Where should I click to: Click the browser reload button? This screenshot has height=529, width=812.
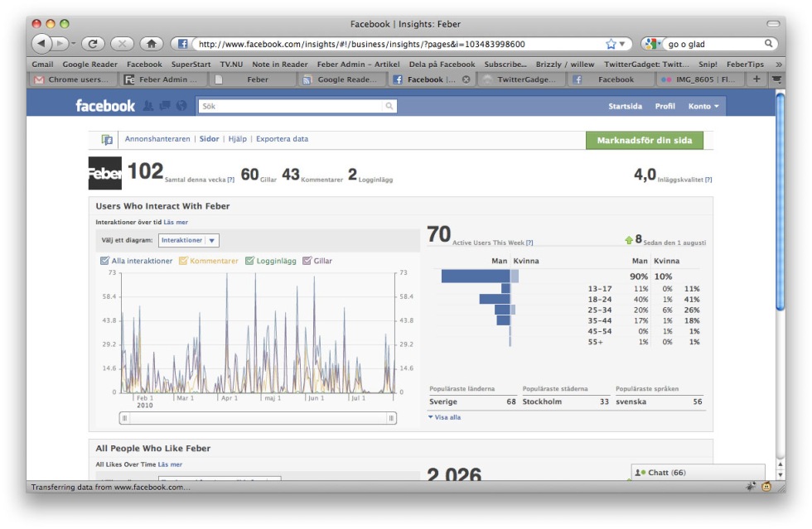93,44
